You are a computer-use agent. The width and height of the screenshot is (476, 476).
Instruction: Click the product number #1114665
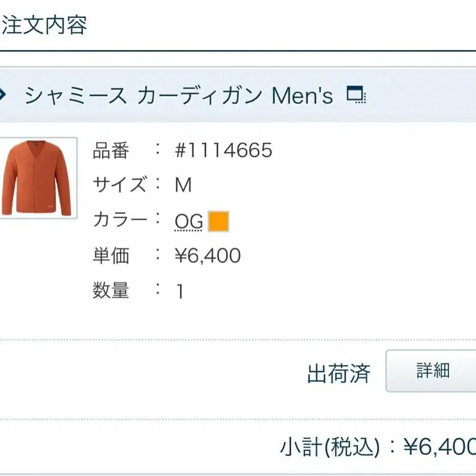tap(223, 151)
